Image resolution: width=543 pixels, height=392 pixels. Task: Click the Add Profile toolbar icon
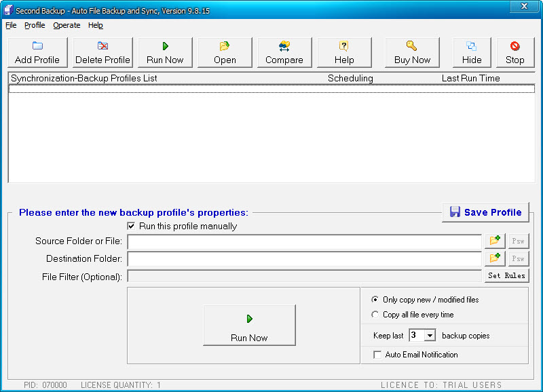click(37, 46)
